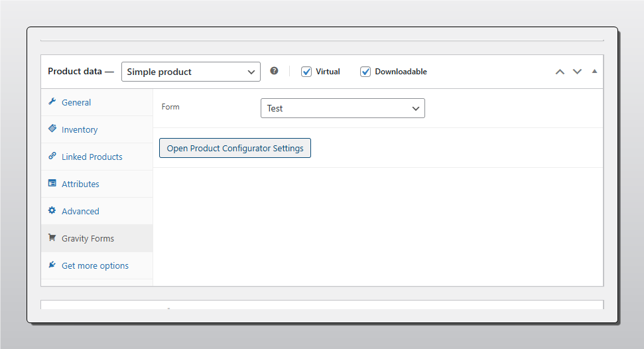Click the Linked Products chain icon

point(52,157)
